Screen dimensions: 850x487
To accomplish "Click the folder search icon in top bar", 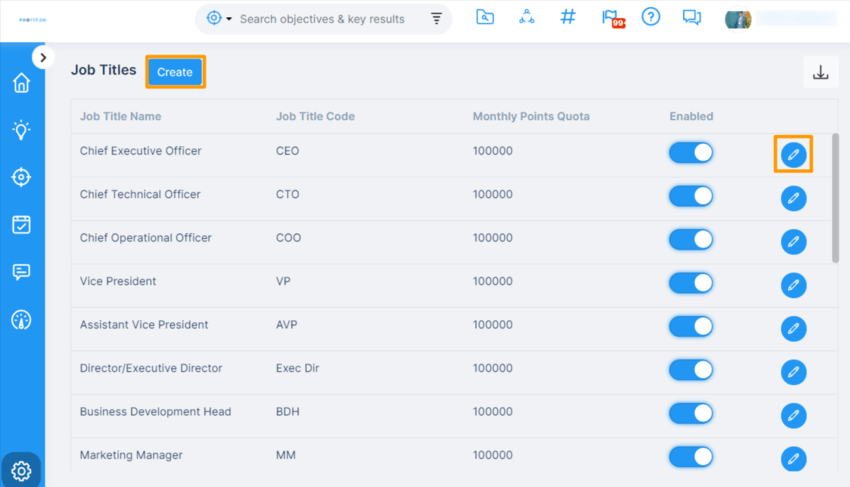I will [x=485, y=17].
